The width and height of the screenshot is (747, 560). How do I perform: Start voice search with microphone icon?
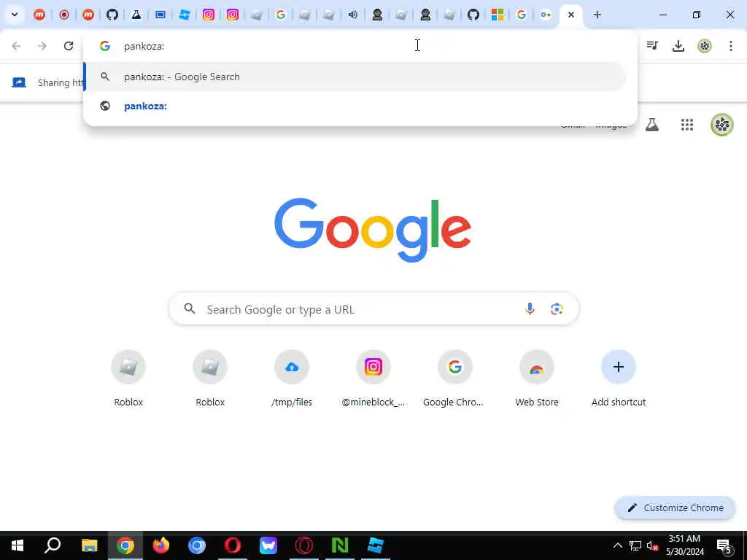pyautogui.click(x=530, y=309)
